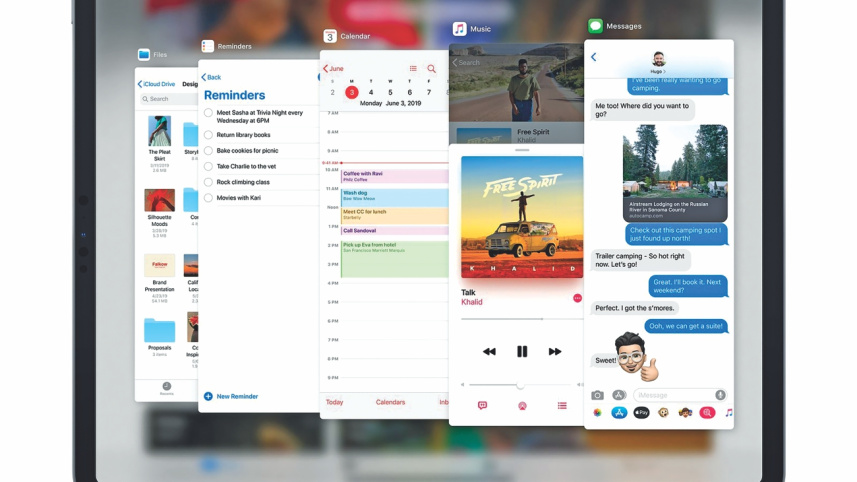Select June 5 in Calendar week row
Screen dimensions: 857x482
tap(390, 92)
